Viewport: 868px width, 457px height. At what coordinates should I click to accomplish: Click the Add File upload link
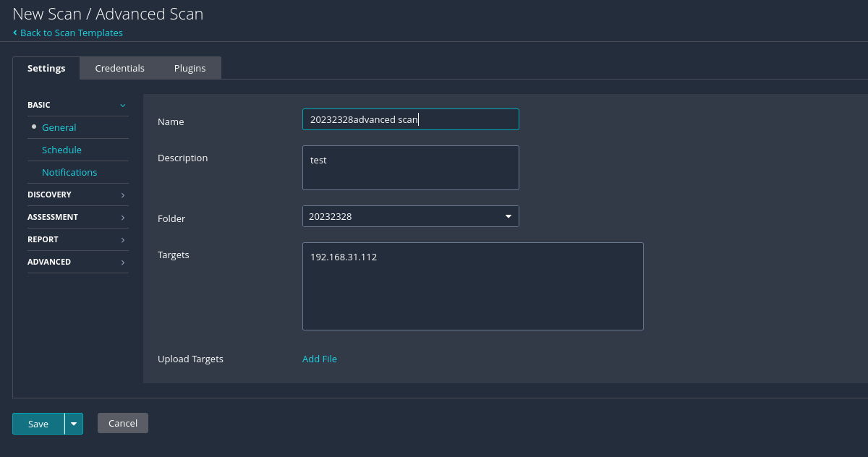click(320, 359)
